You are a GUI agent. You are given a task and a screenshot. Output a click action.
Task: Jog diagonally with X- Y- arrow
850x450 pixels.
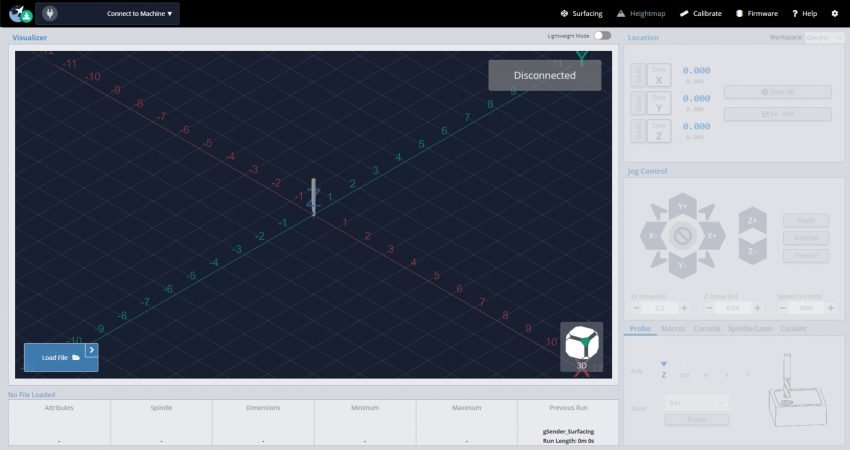659,260
